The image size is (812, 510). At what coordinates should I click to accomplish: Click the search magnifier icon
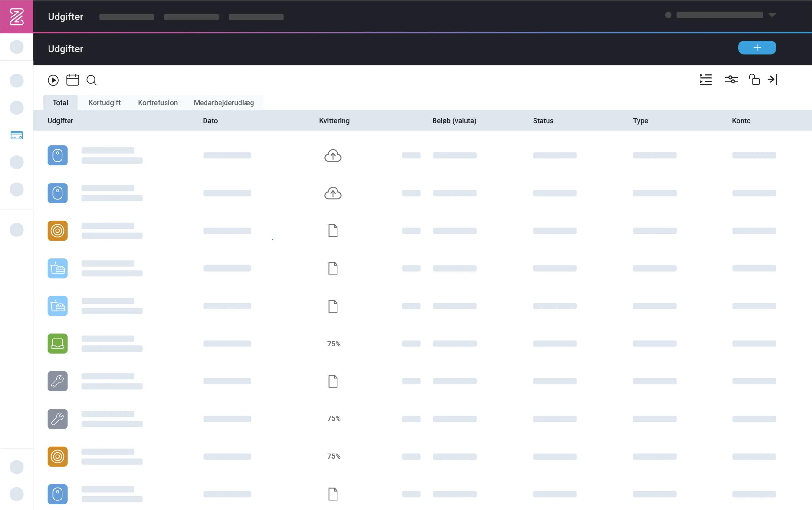pyautogui.click(x=91, y=80)
